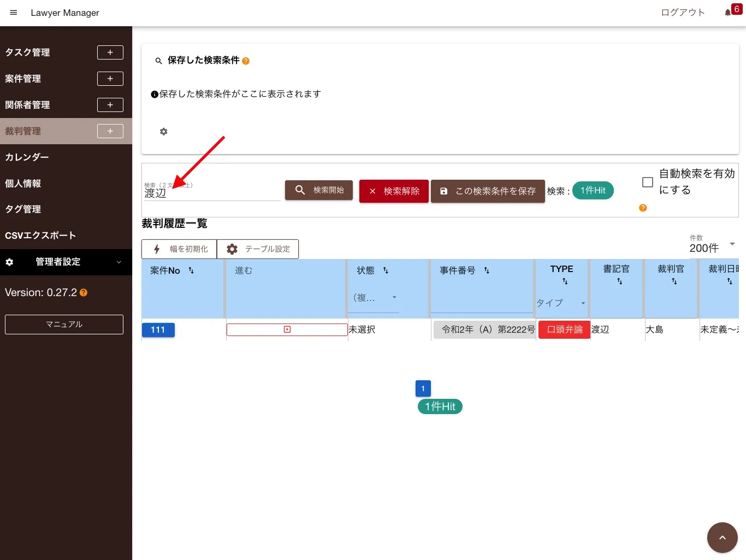Click the Version 0.27.2 help icon
Viewport: 746px width, 560px height.
coord(84,293)
